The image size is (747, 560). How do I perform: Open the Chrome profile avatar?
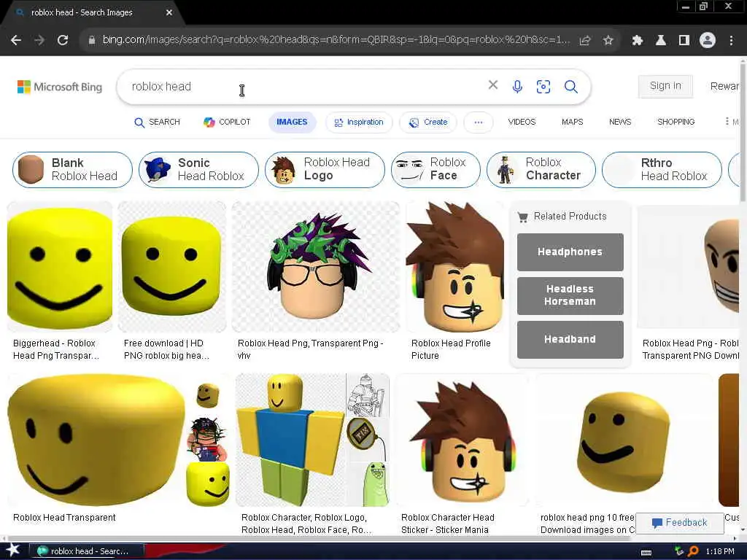point(708,41)
